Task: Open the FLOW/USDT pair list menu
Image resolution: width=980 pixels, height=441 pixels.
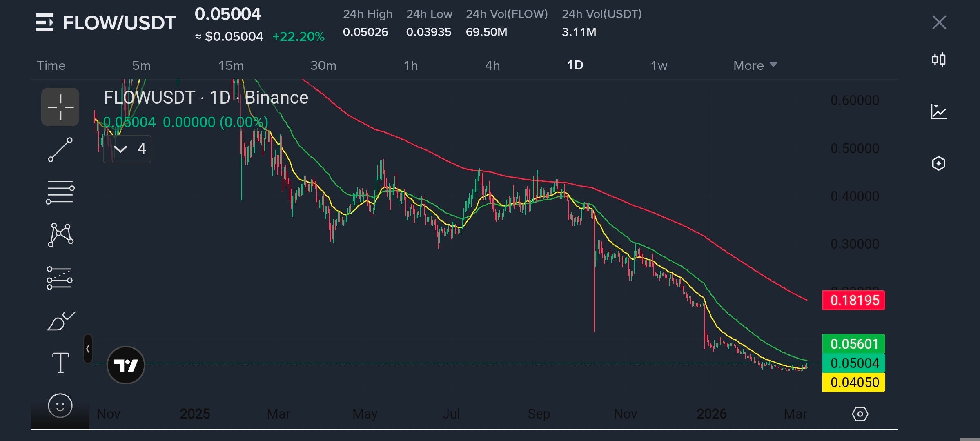Action: [44, 22]
